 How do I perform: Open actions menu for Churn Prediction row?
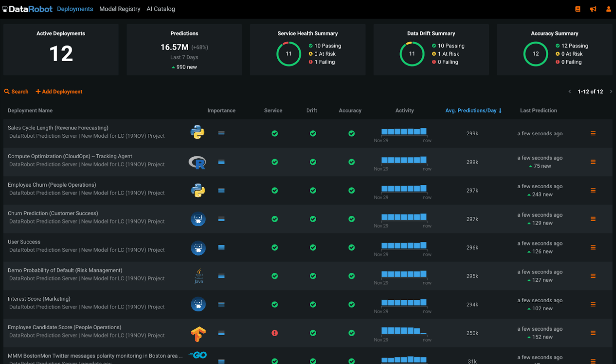click(593, 219)
